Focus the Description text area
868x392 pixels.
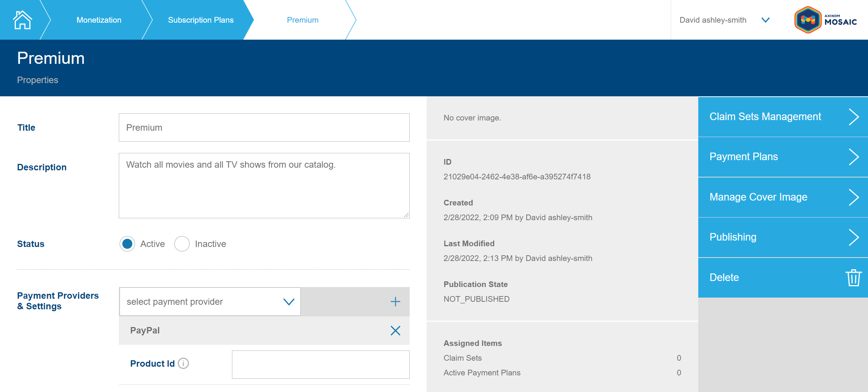264,185
